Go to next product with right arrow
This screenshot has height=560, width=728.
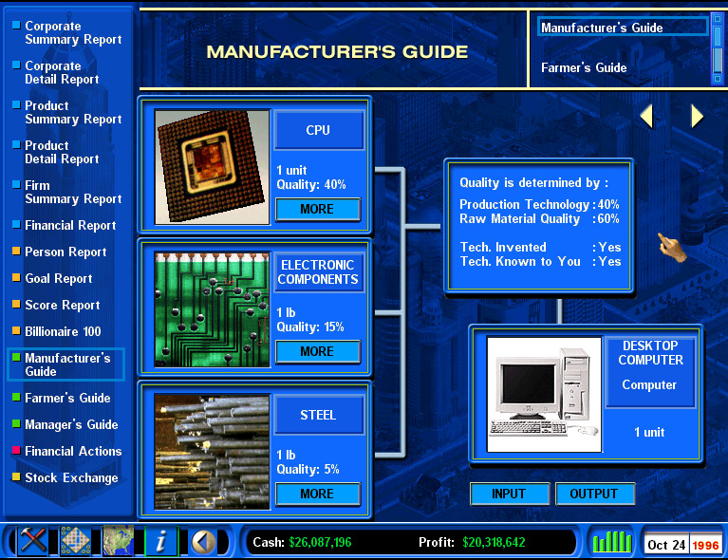(697, 116)
